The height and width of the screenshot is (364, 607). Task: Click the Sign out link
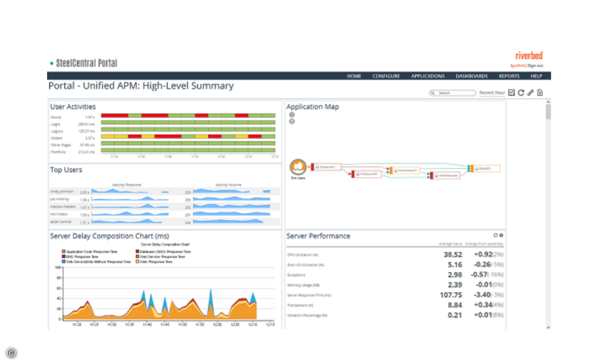(536, 66)
